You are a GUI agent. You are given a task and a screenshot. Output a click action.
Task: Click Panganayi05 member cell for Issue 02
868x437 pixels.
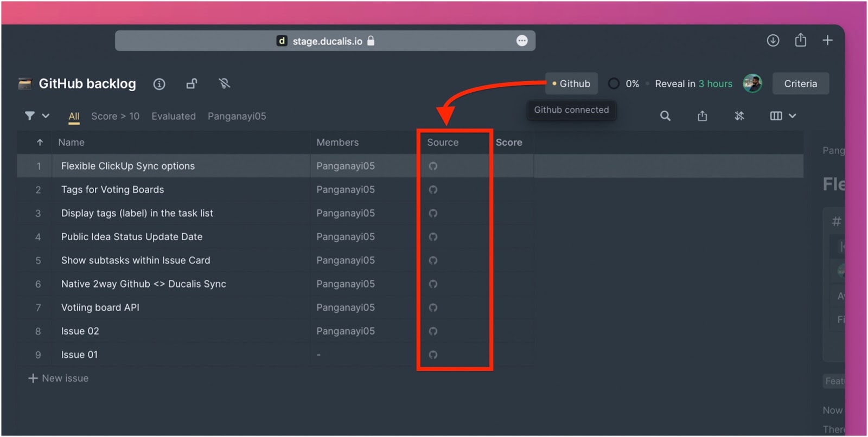346,331
